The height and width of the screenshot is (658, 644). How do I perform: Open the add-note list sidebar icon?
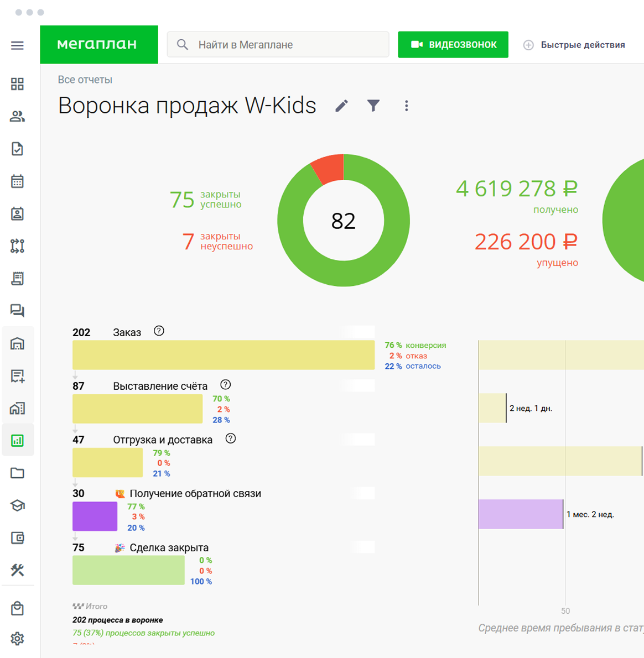tap(17, 376)
